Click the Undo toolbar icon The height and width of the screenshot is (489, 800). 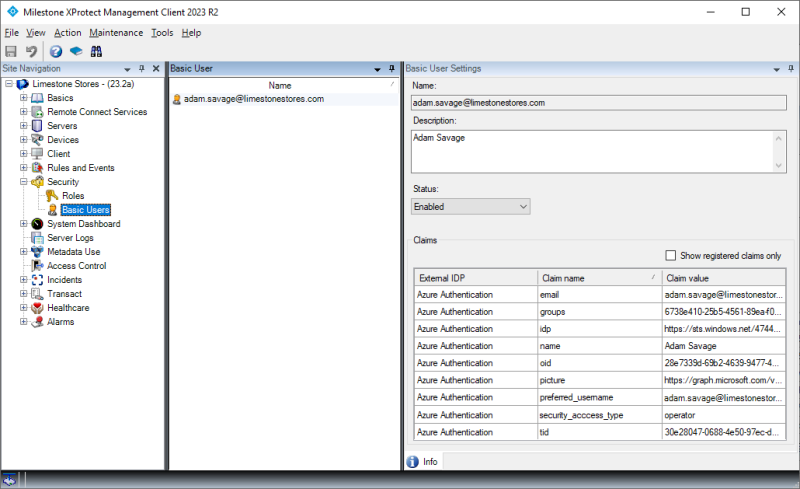pos(32,51)
